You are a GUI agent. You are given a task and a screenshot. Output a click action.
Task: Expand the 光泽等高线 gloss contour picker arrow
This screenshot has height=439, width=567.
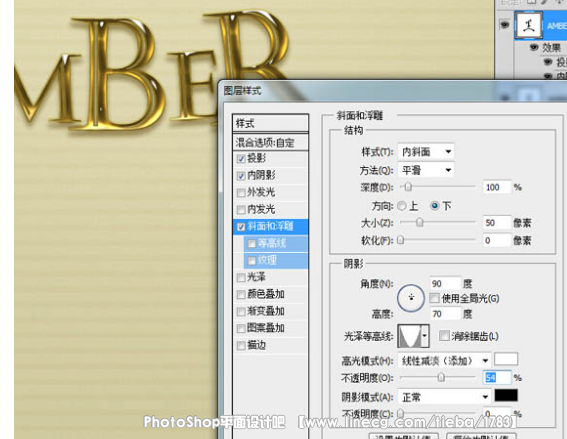pos(425,336)
